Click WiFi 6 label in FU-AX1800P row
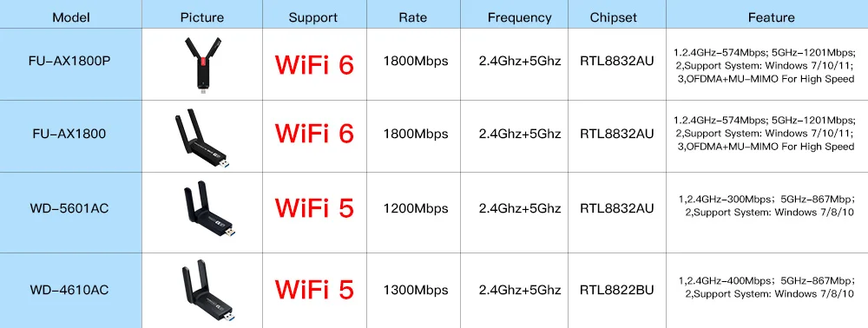Image resolution: width=868 pixels, height=328 pixels. click(314, 65)
